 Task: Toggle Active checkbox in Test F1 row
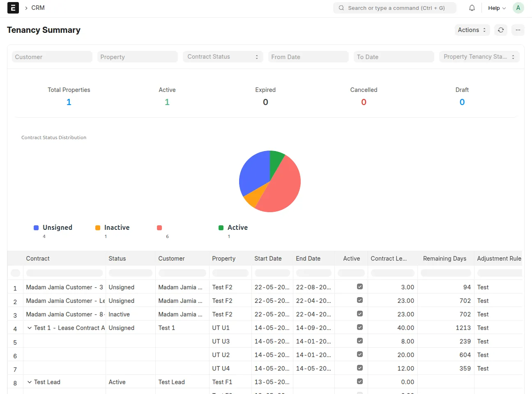(360, 382)
